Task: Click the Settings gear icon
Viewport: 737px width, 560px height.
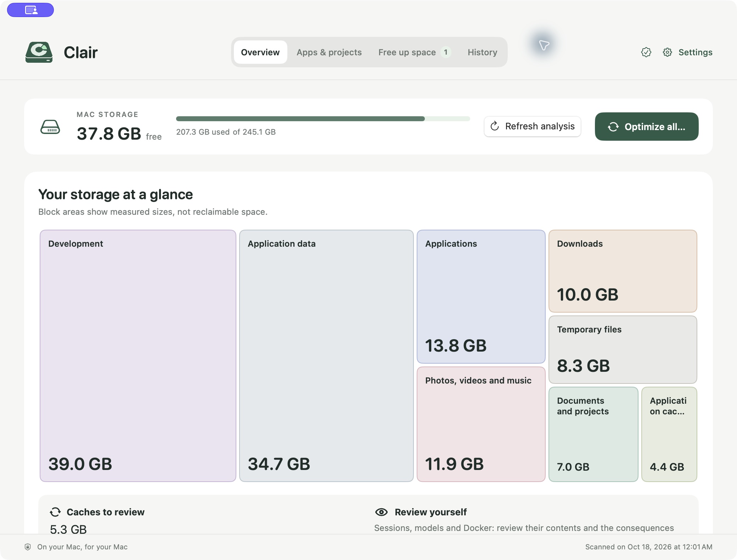Action: pos(667,52)
